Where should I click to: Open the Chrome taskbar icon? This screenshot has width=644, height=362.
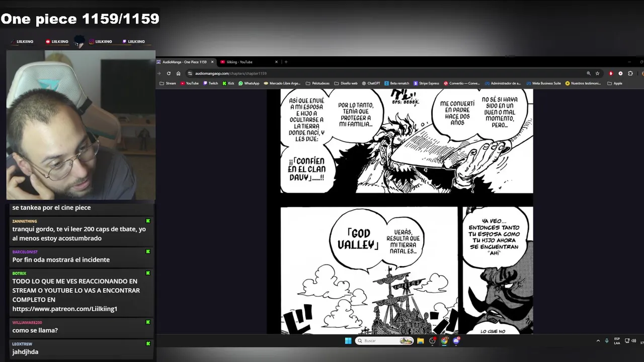tap(444, 341)
